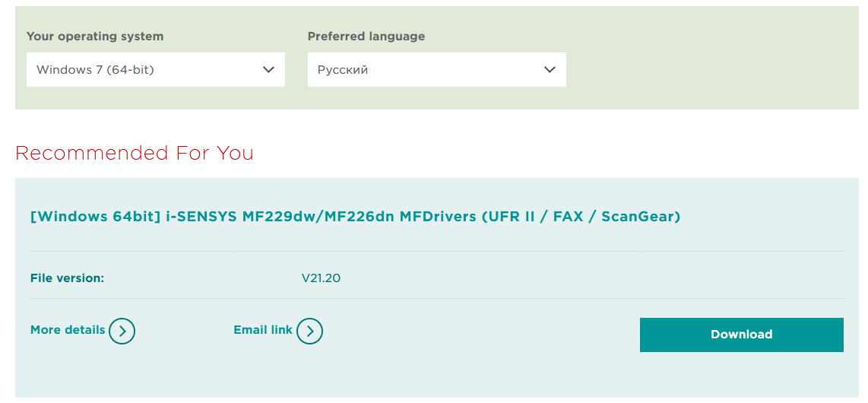
Task: Click the circled arrow beside More details
Action: pos(122,332)
